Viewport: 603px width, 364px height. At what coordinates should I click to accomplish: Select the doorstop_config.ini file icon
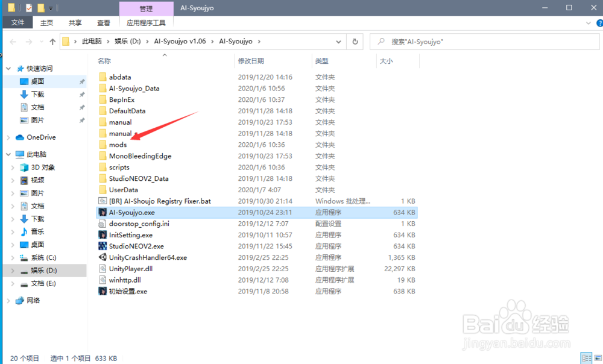[x=103, y=224]
